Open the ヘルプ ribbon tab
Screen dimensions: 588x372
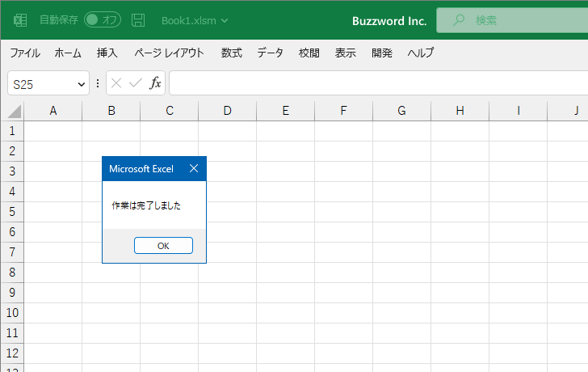(x=421, y=53)
